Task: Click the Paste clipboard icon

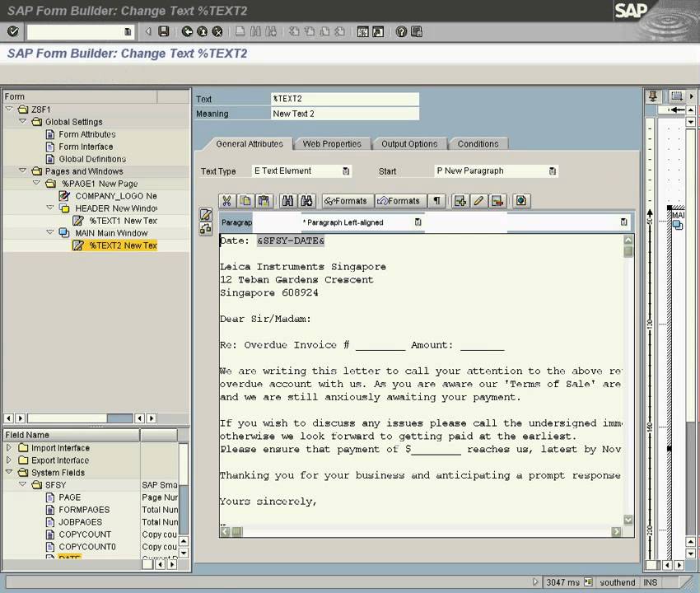Action: pyautogui.click(x=264, y=201)
